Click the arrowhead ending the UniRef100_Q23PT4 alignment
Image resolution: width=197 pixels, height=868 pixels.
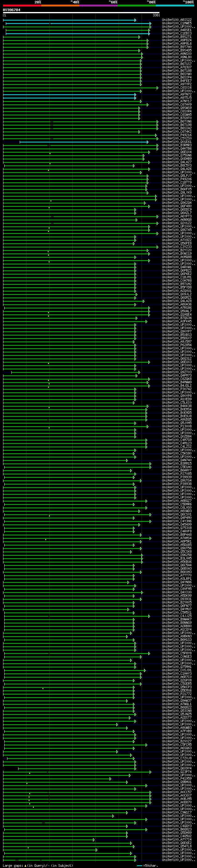tap(150, 772)
